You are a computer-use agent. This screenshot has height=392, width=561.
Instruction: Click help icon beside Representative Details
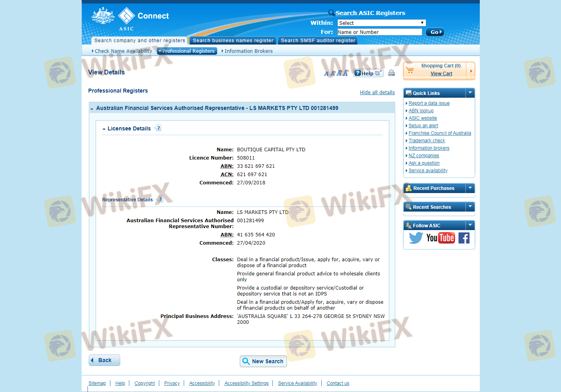160,199
